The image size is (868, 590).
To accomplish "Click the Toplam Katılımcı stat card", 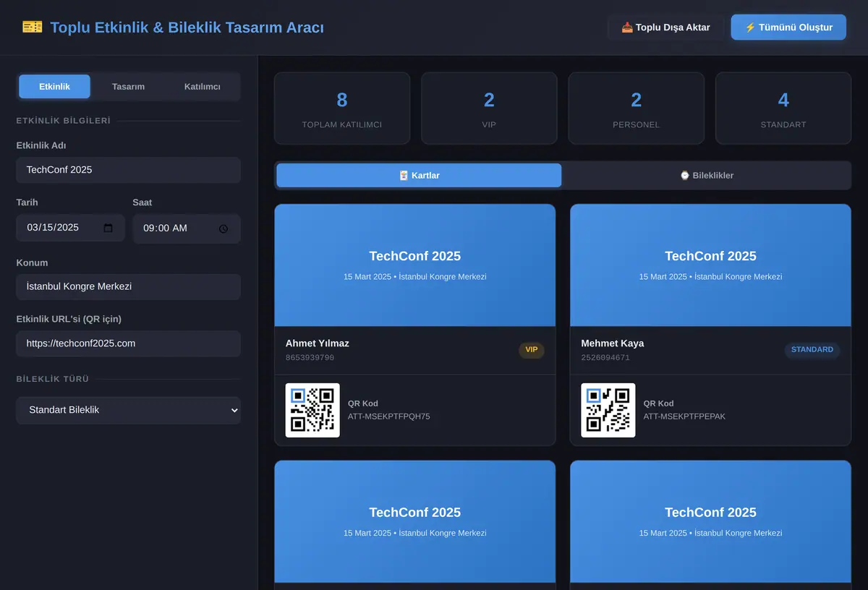I will coord(342,108).
